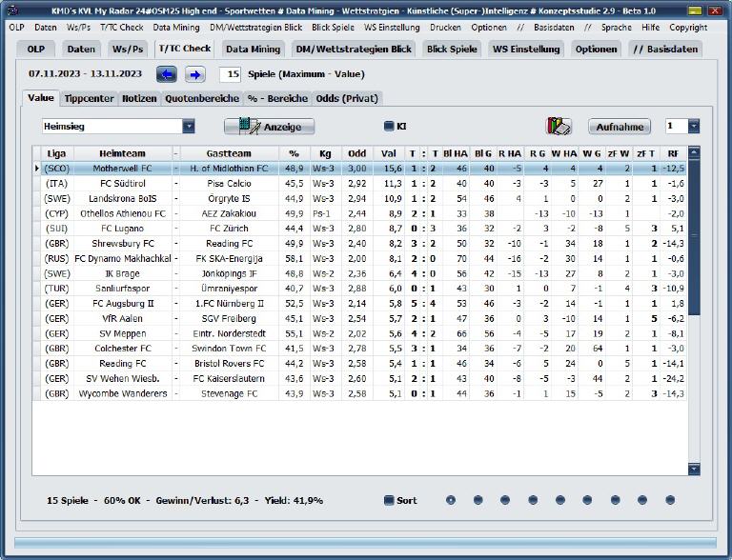Click the table vertical scrollbar thumb
The image size is (732, 560).
(x=694, y=236)
